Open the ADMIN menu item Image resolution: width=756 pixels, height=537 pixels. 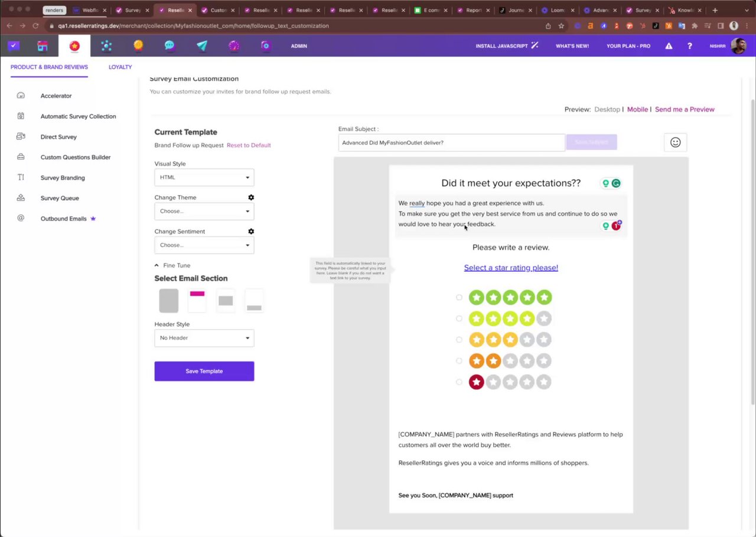299,46
